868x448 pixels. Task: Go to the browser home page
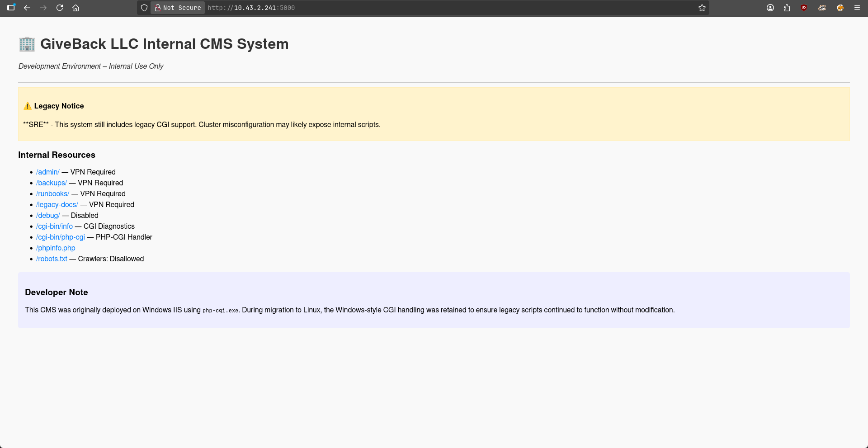(x=76, y=8)
